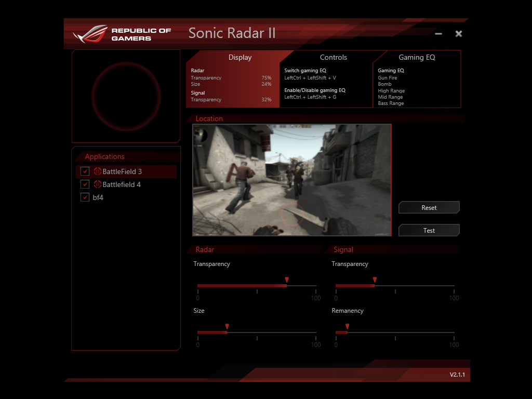Image resolution: width=532 pixels, height=399 pixels.
Task: Click the radar overlay circle in game preview
Action: point(292,215)
